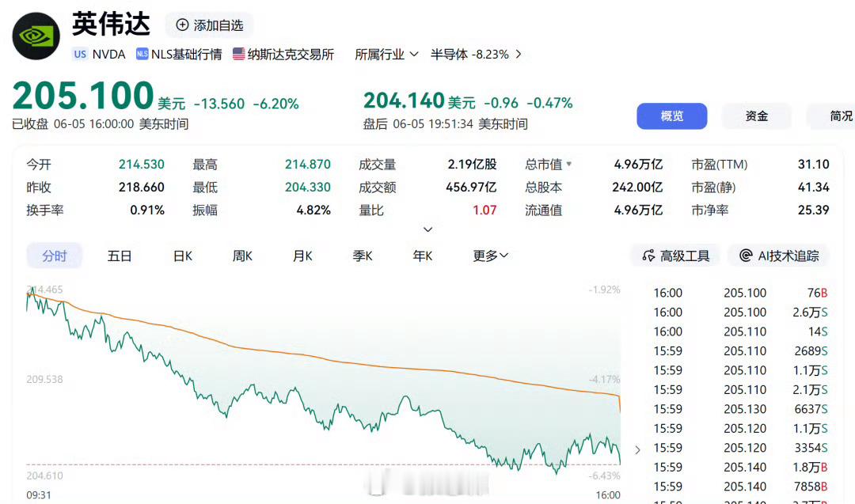Select the 月K chart tab
855x504 pixels.
[x=302, y=256]
